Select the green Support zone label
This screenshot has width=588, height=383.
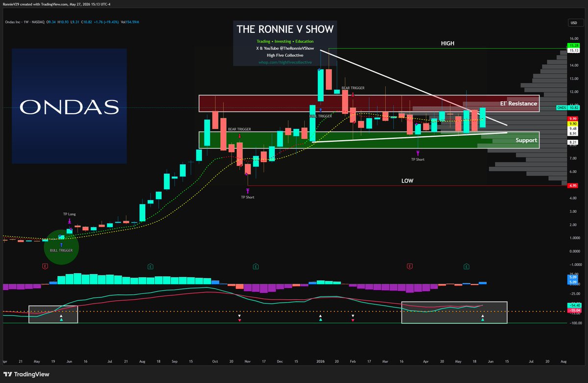[526, 140]
